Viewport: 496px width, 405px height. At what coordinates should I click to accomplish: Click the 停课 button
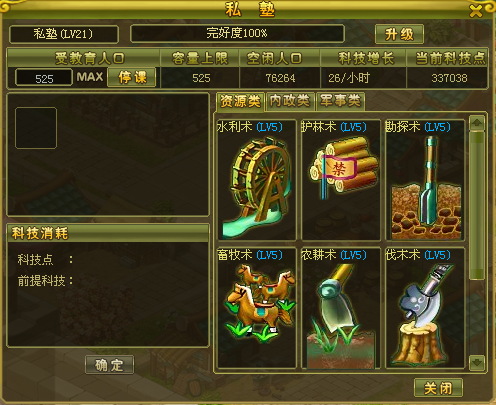(x=132, y=77)
